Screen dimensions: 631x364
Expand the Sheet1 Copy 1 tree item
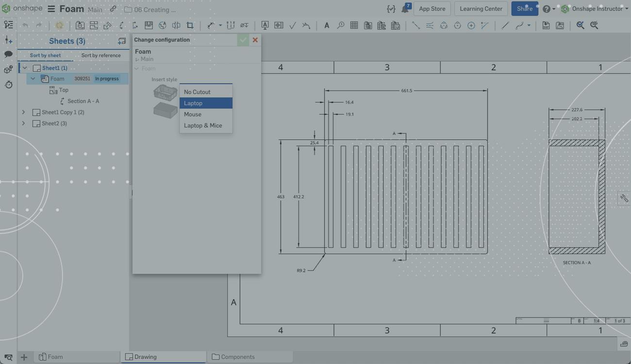coord(23,112)
